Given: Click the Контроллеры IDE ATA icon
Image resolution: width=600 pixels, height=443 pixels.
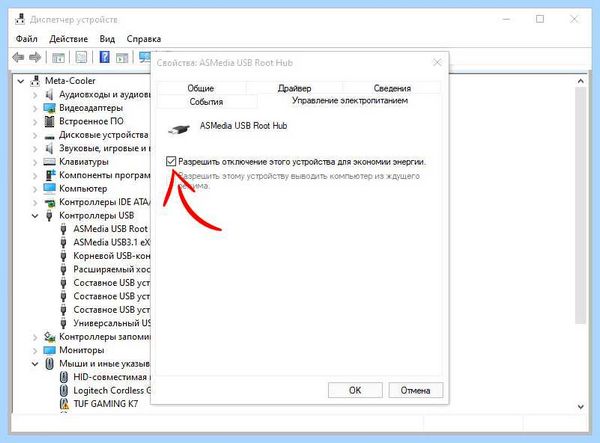Looking at the screenshot, I should 50,202.
